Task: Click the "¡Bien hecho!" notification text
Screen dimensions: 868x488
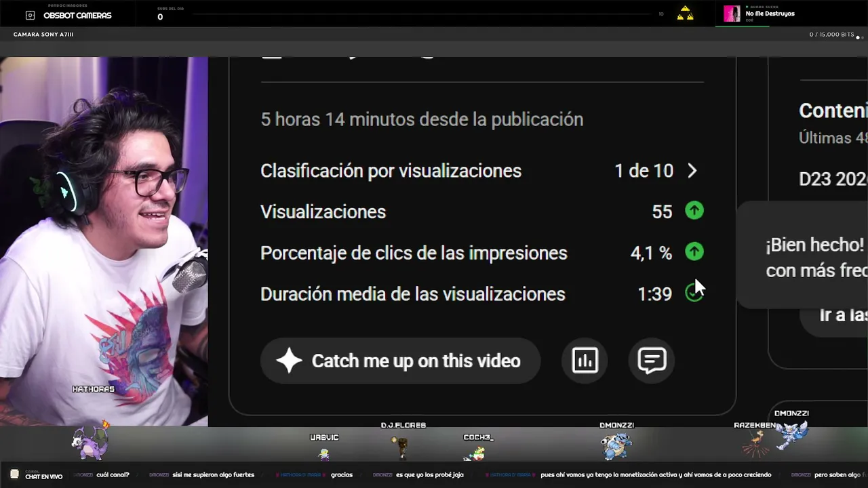Action: coord(814,245)
